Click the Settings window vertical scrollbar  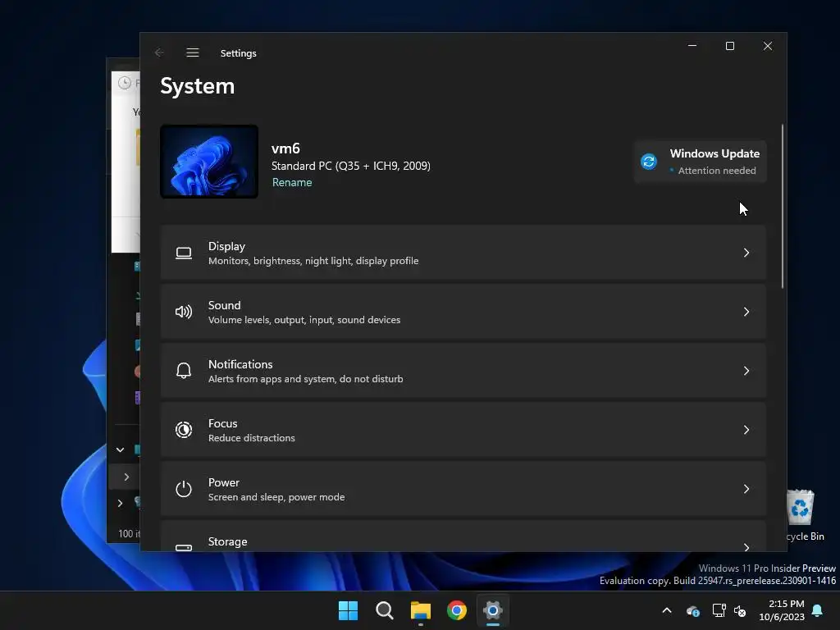coord(782,206)
